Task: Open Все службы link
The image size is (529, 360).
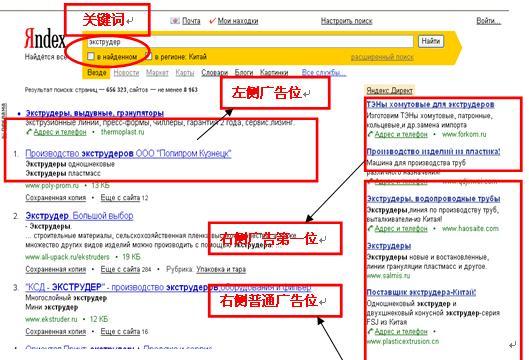Action: coord(324,73)
